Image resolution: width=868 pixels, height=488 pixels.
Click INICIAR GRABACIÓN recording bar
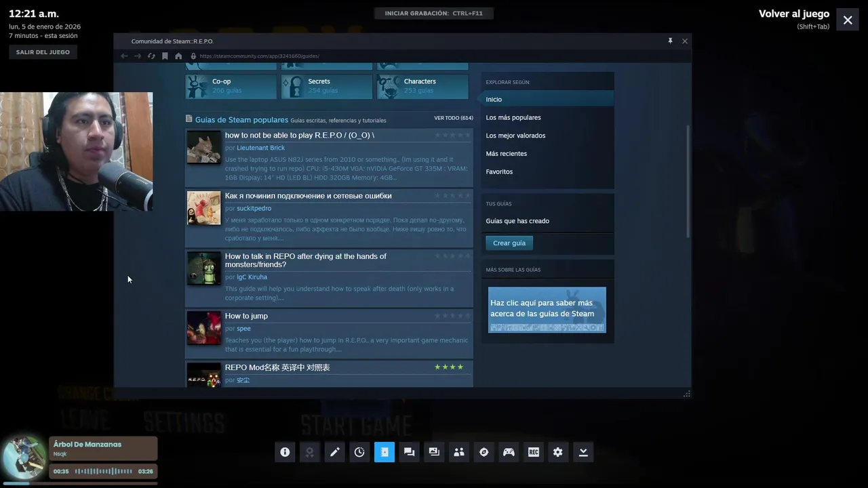coord(434,13)
